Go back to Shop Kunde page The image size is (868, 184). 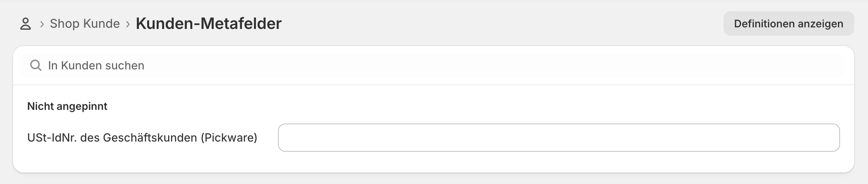pos(85,24)
